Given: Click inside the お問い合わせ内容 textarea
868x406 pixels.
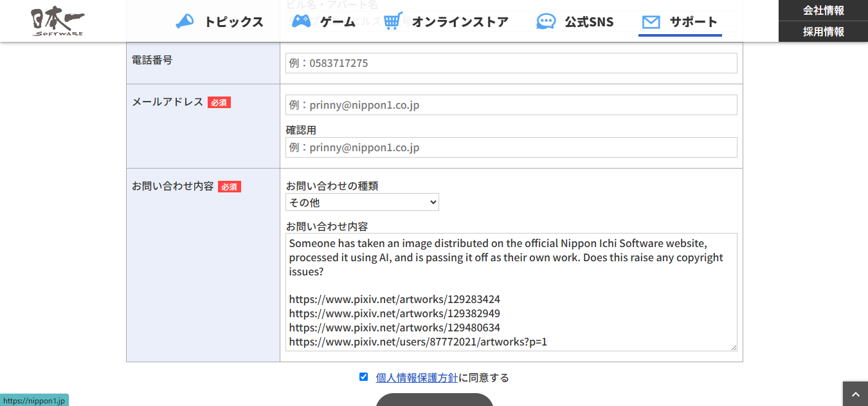Looking at the screenshot, I should coord(511,292).
